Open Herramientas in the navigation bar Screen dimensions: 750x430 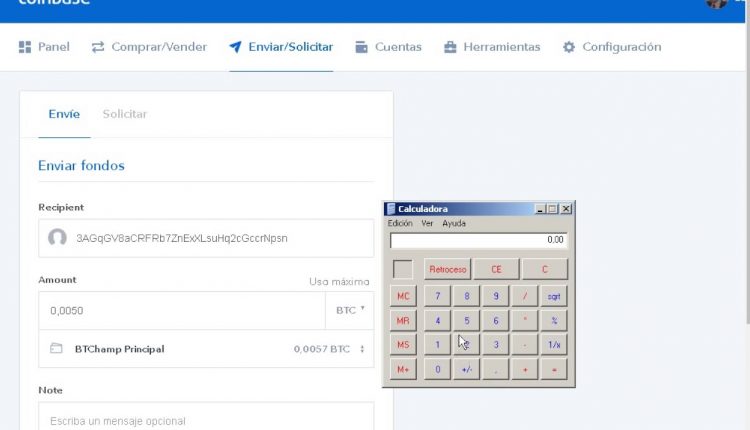(x=492, y=47)
